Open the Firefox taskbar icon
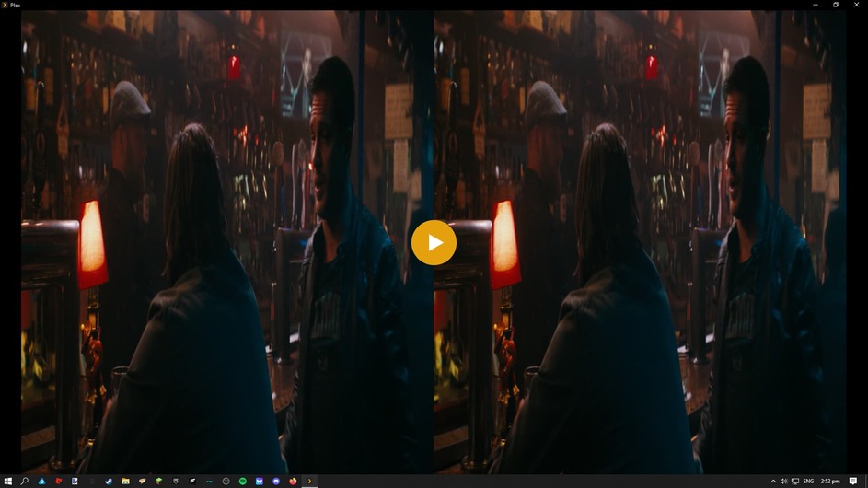Viewport: 868px width, 488px height. pos(293,482)
